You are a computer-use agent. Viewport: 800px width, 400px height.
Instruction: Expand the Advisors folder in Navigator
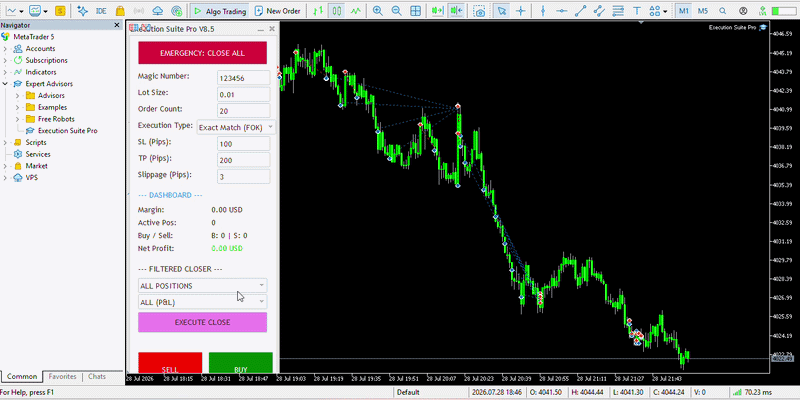(17, 95)
